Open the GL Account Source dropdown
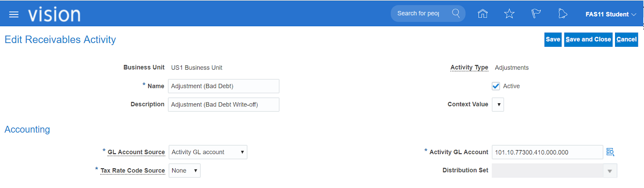 208,152
